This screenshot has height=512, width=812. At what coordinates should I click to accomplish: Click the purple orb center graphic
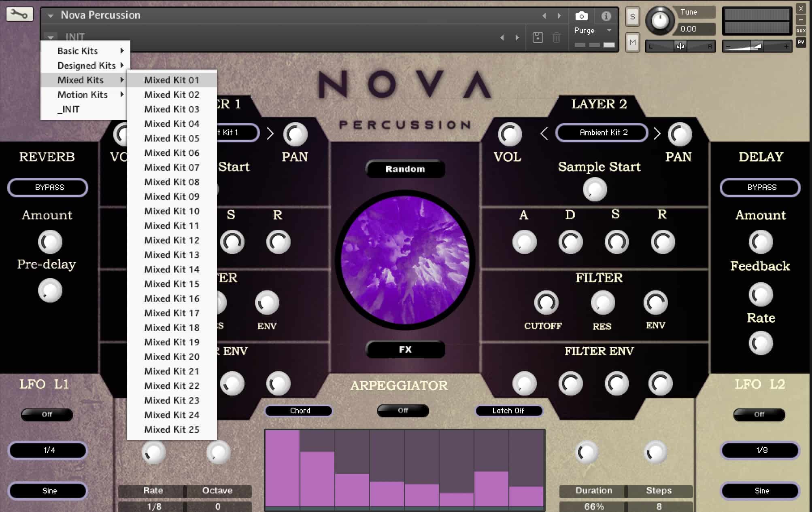[x=405, y=260]
